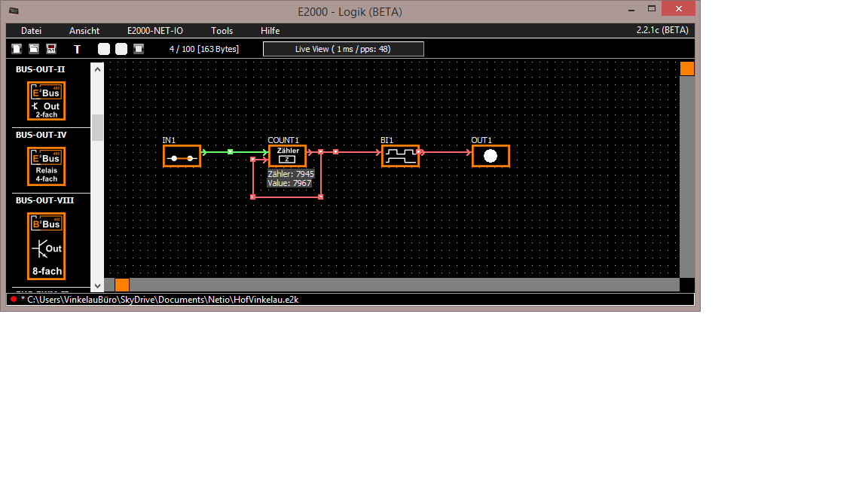Click the Open file folder icon
The height and width of the screenshot is (488, 868).
[34, 49]
